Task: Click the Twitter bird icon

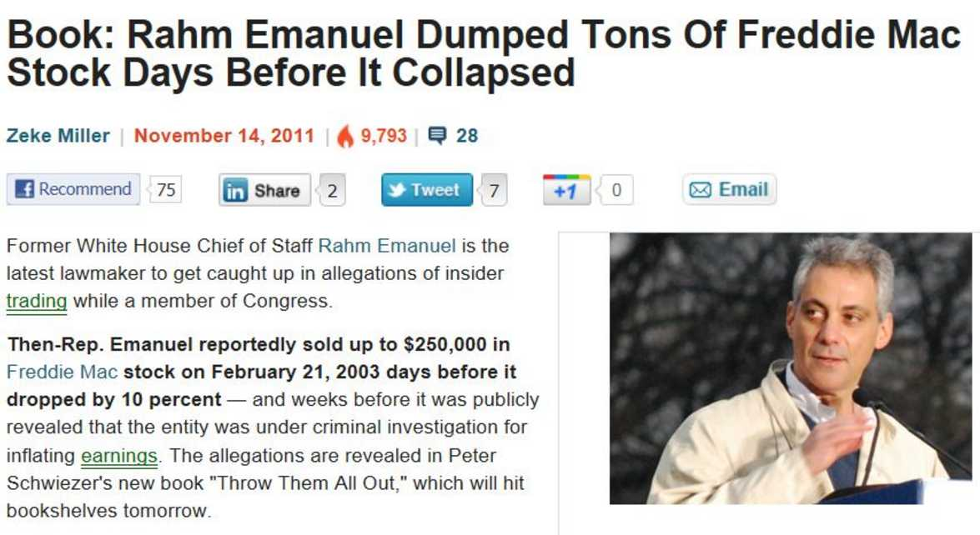Action: (396, 190)
